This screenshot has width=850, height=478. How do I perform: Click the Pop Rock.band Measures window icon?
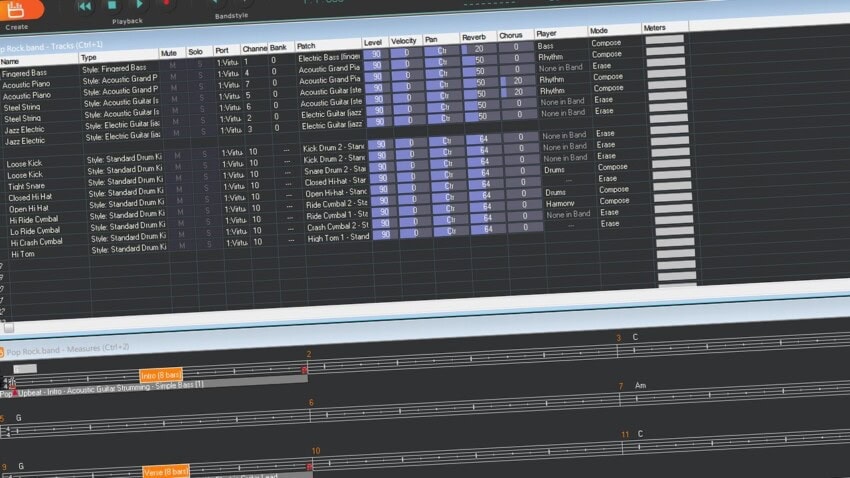pyautogui.click(x=3, y=351)
